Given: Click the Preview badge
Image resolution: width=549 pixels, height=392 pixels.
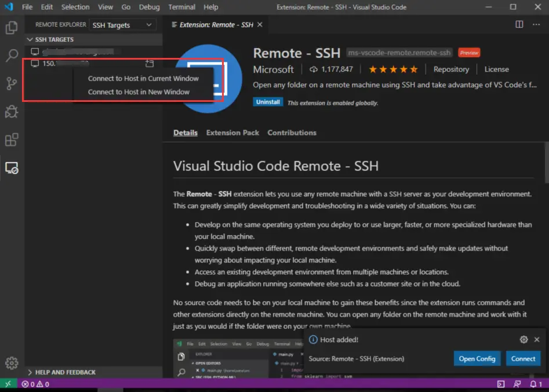Looking at the screenshot, I should tap(469, 53).
